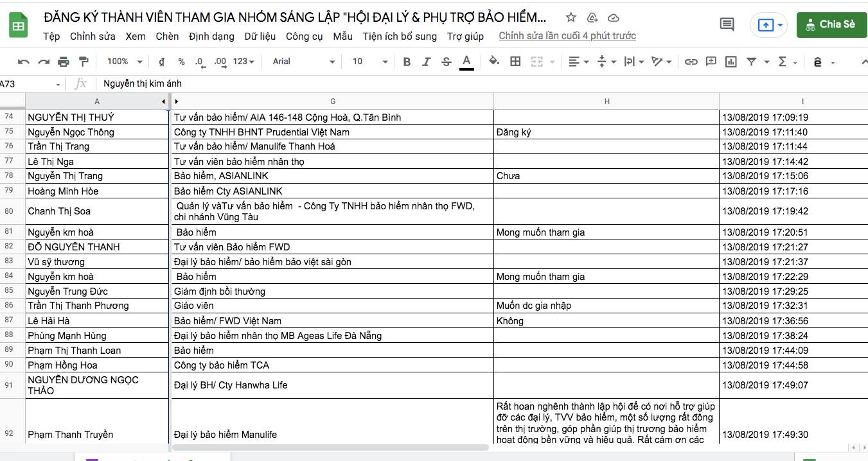Open text wrapping dropdown

(x=633, y=62)
